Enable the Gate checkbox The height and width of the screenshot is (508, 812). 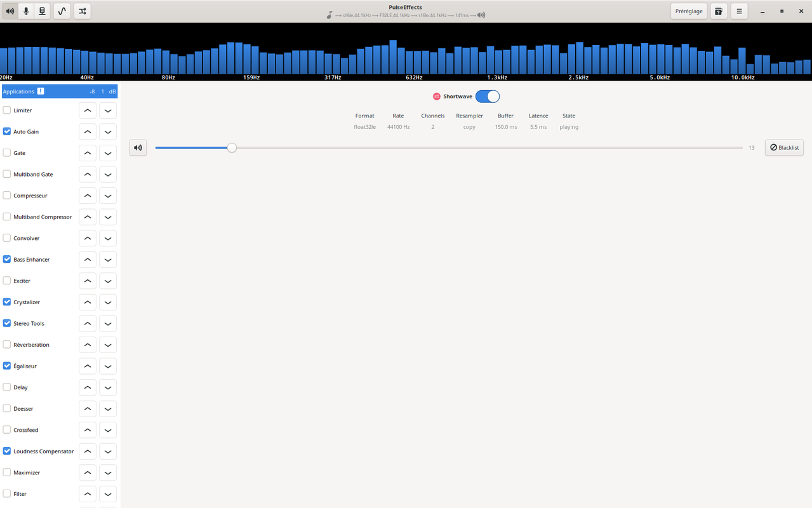[x=7, y=153]
